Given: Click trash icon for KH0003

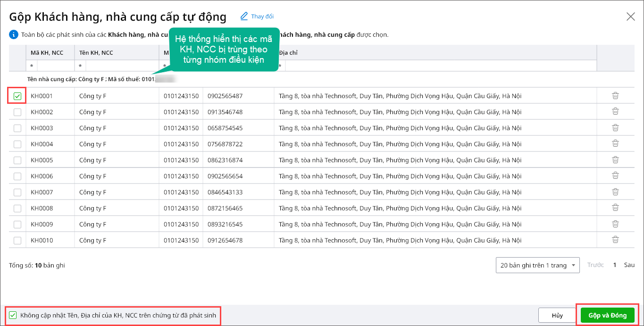Looking at the screenshot, I should pyautogui.click(x=615, y=128).
